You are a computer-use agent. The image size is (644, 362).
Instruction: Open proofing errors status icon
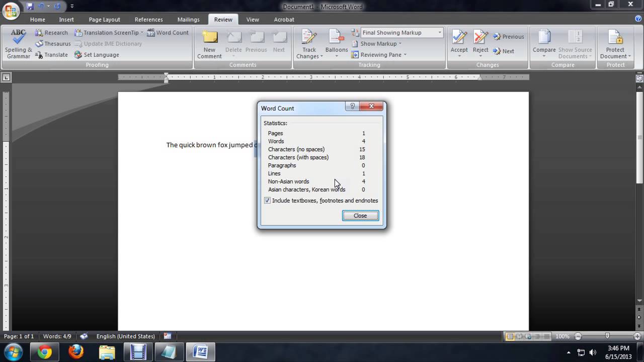click(84, 336)
